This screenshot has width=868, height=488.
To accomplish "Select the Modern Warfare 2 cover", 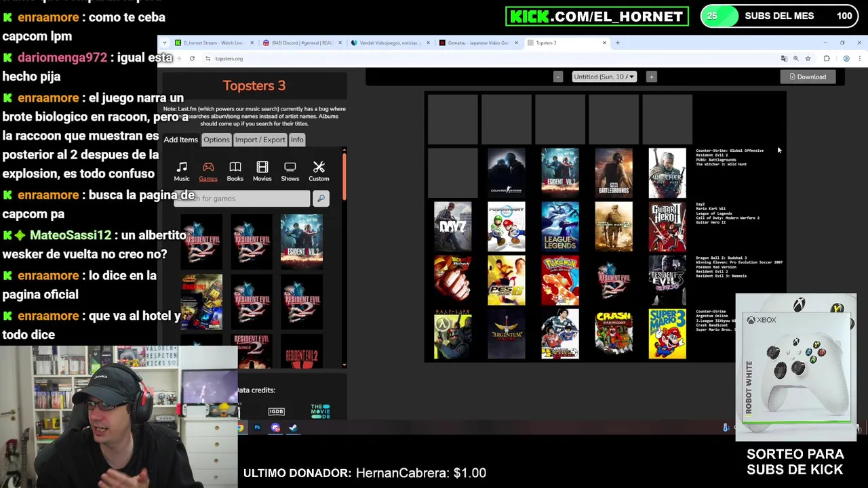I will 614,226.
